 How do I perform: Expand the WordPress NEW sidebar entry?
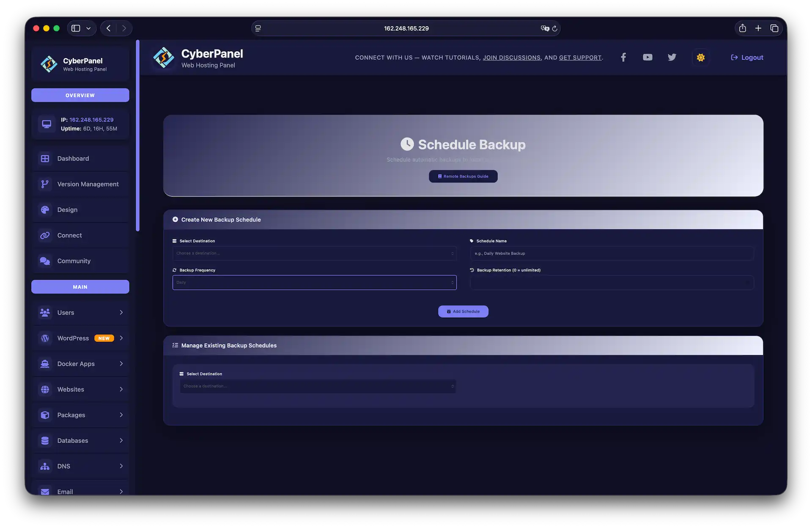click(80, 338)
